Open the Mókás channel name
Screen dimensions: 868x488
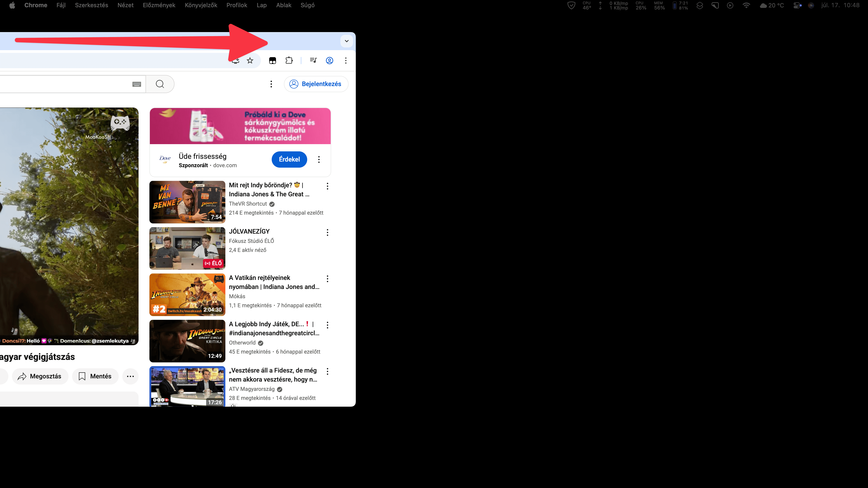[x=237, y=296]
